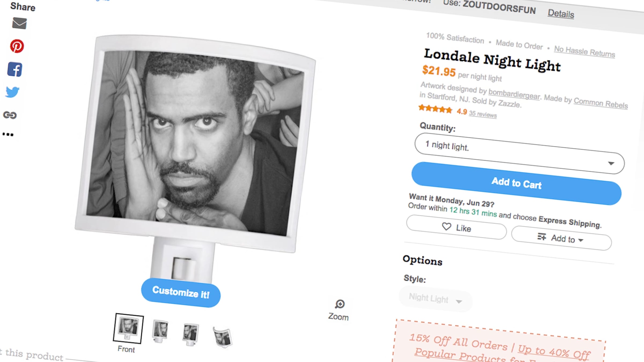Screen dimensions: 644x362
Task: Expand the Add to list dropdown
Action: click(x=561, y=238)
